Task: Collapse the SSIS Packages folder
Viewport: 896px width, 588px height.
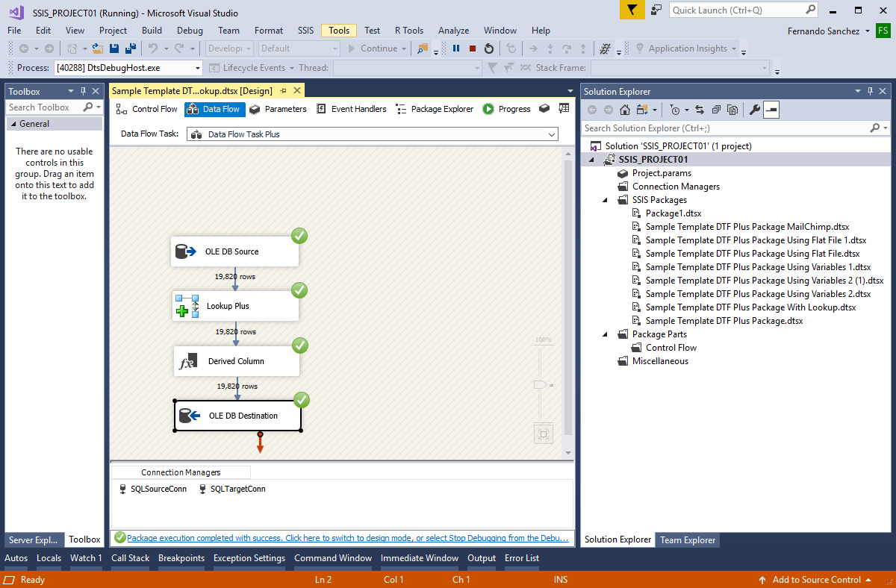Action: point(606,200)
